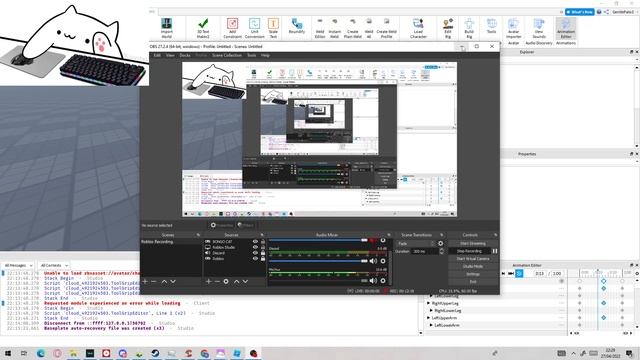Launch the Roundify plugin

[x=297, y=26]
